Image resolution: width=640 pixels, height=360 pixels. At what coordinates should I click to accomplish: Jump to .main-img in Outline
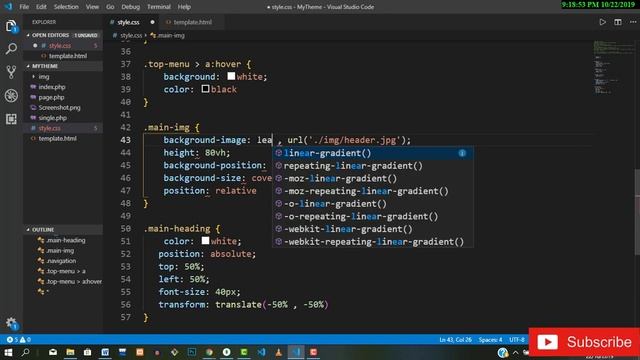click(x=60, y=251)
